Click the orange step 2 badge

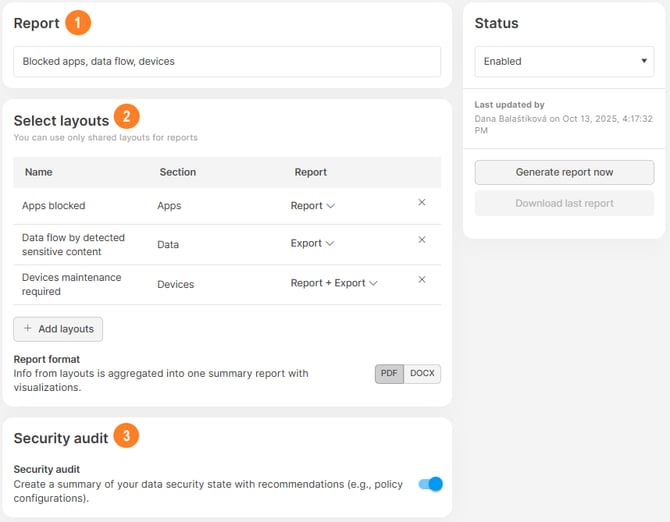126,116
